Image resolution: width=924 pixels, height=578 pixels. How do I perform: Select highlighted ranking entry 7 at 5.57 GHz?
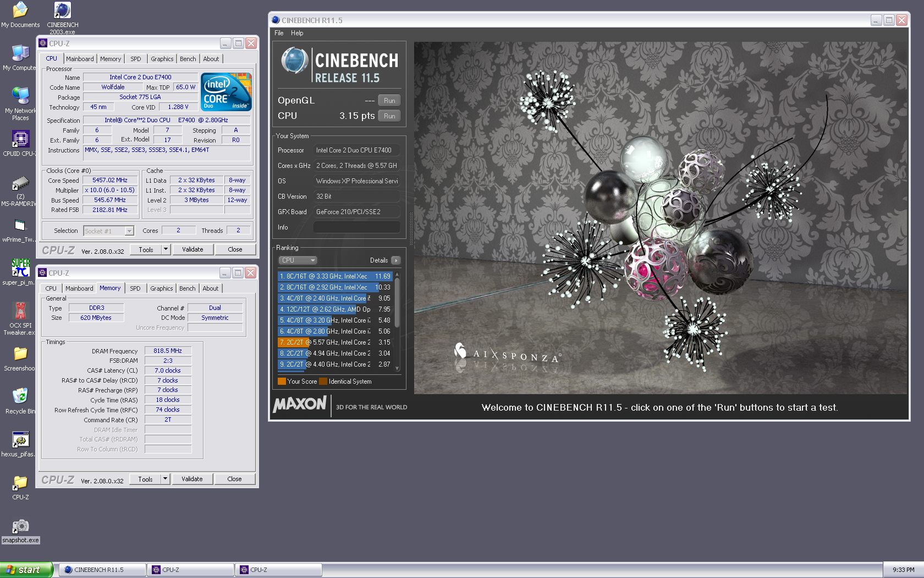tap(335, 342)
